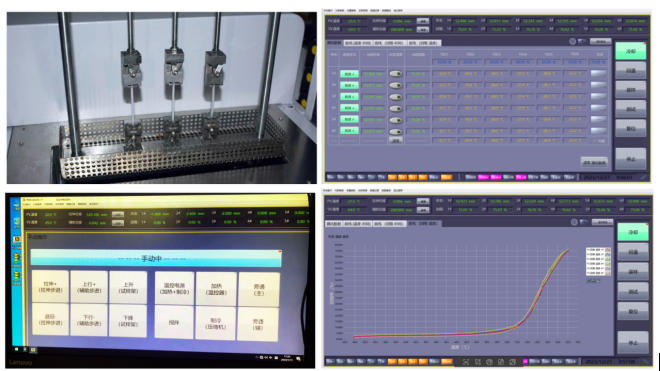Click the 拉伸+ (拉伸步进) manual button
660x371 pixels.
coord(51,286)
